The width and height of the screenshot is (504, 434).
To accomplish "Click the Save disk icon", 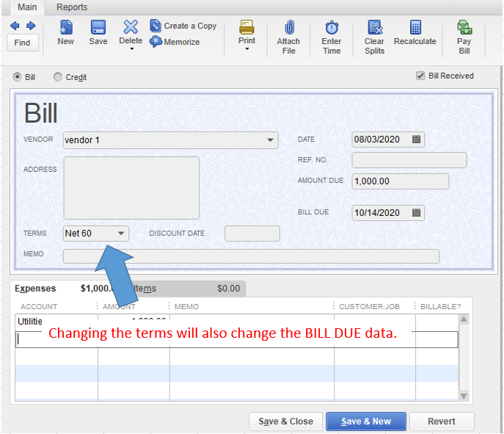I will click(x=98, y=27).
